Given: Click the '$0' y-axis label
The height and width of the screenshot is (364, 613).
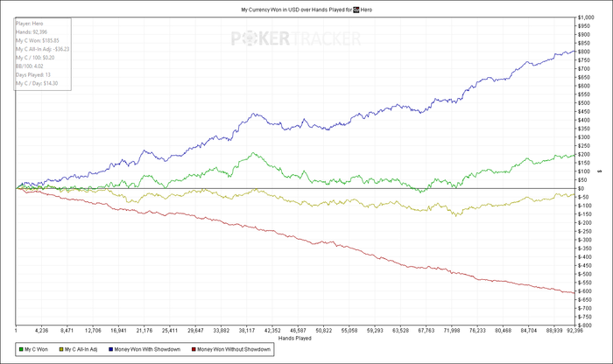Looking at the screenshot, I should (x=581, y=189).
